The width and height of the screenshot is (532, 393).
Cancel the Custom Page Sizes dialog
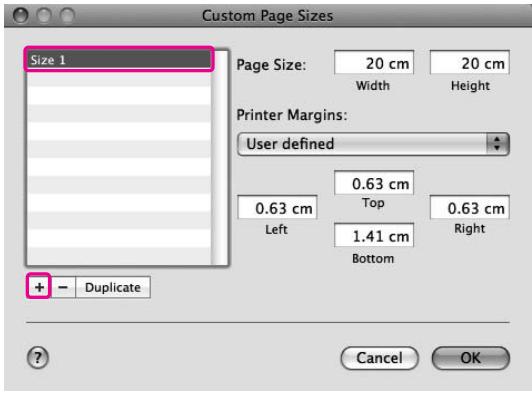pyautogui.click(x=379, y=358)
